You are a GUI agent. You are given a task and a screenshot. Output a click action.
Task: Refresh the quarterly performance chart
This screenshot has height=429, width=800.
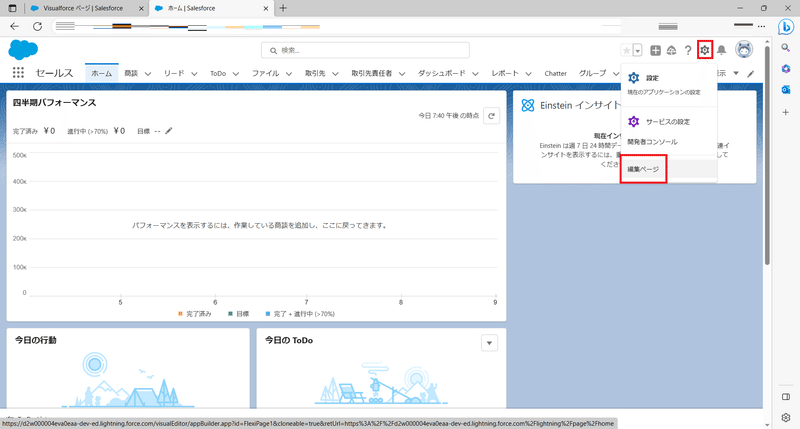point(491,116)
